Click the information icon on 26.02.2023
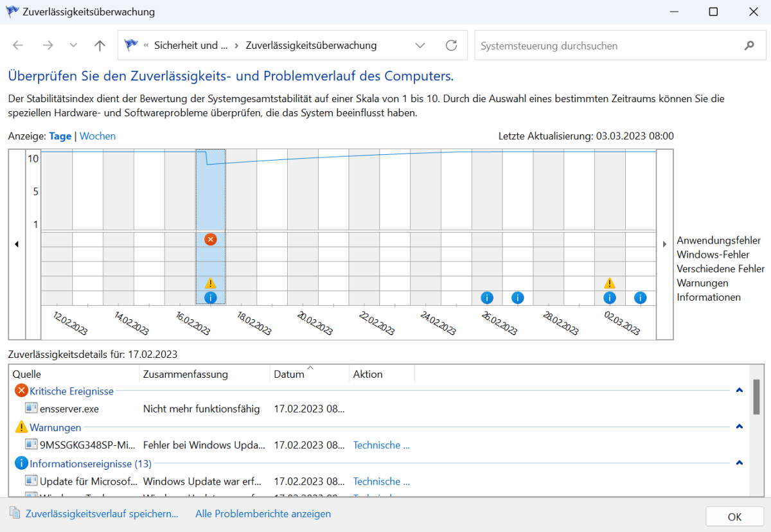Image resolution: width=771 pixels, height=532 pixels. point(487,297)
